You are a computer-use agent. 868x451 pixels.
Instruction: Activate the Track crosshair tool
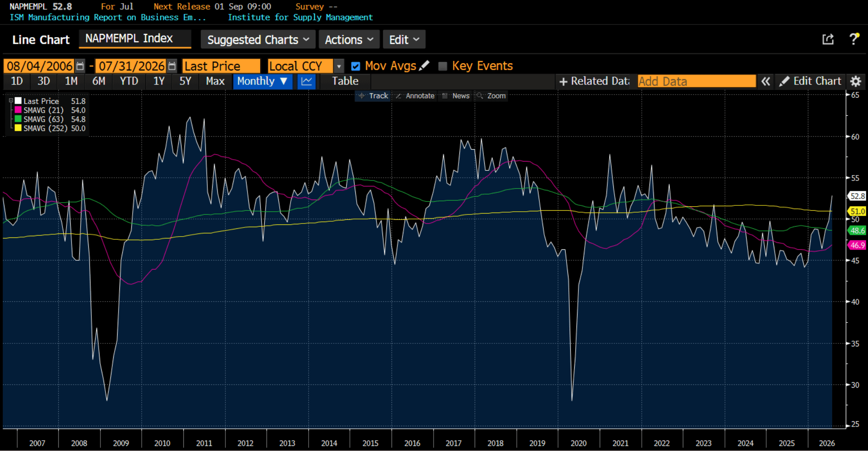pyautogui.click(x=373, y=96)
